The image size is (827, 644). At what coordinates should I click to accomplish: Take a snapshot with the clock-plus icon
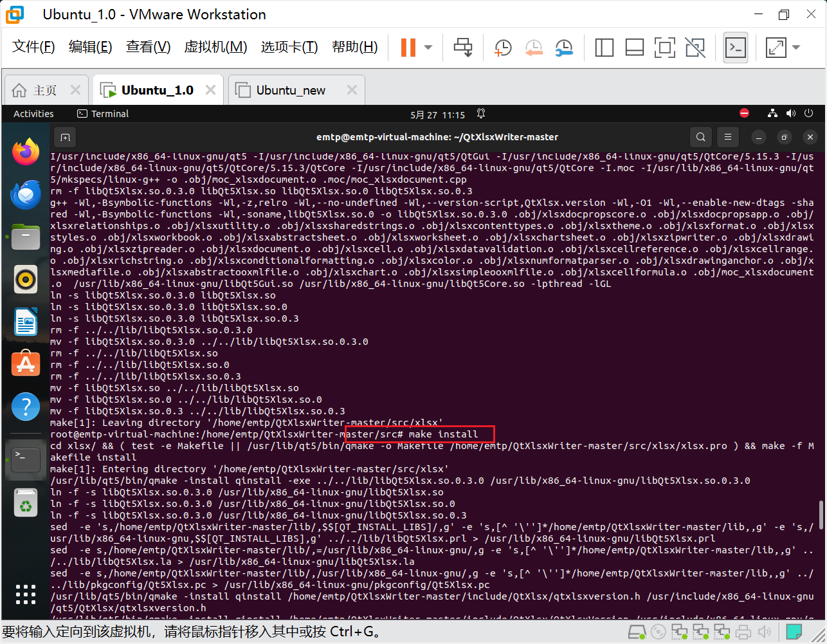coord(502,47)
